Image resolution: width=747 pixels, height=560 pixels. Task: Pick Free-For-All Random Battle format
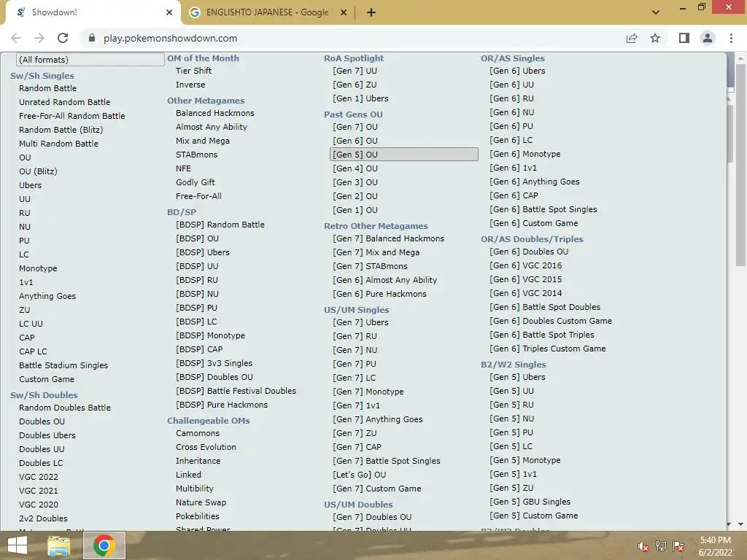(72, 116)
